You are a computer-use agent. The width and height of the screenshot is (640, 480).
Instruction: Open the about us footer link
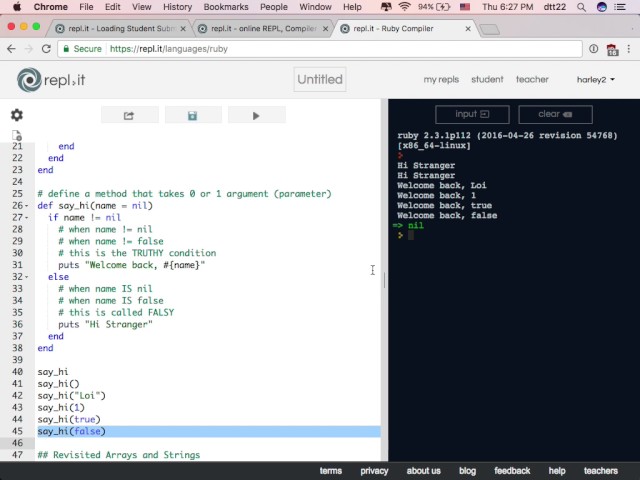point(423,471)
